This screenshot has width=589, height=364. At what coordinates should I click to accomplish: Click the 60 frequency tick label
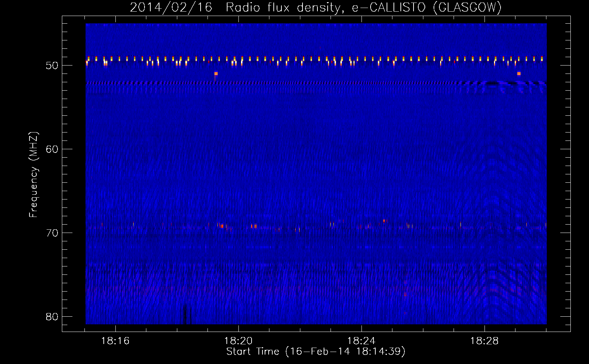point(52,149)
